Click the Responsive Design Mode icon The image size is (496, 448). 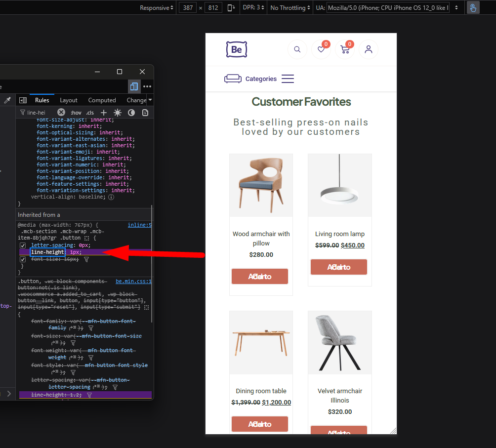point(134,86)
